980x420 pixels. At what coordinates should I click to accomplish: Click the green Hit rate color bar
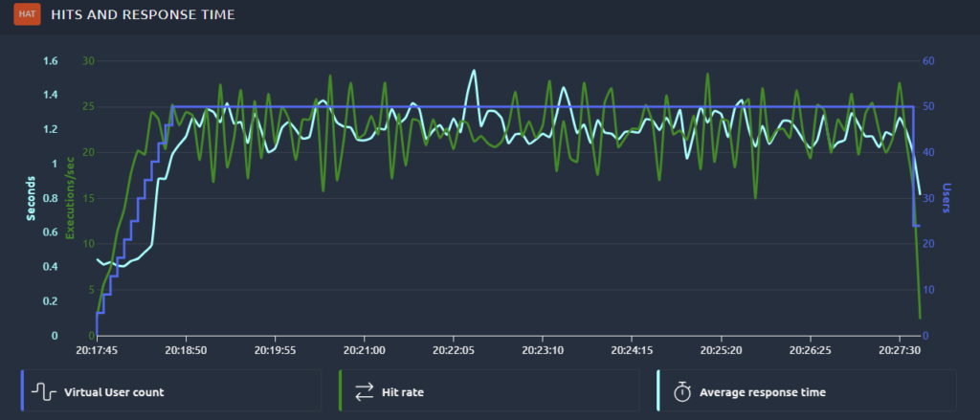341,390
